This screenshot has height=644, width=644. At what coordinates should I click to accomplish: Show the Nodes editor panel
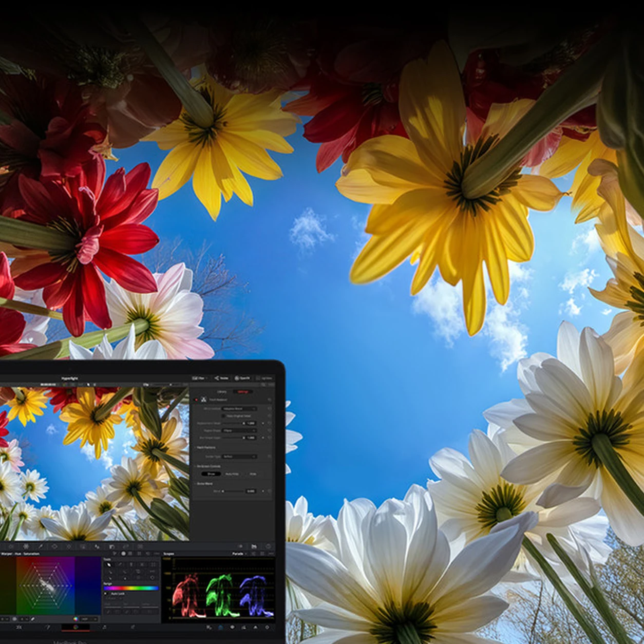pyautogui.click(x=221, y=378)
